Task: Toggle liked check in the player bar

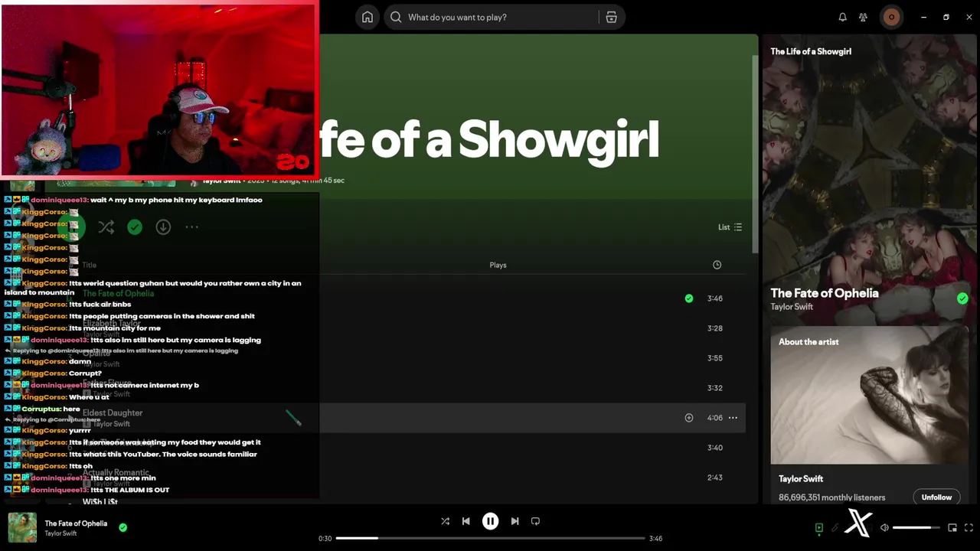Action: (x=122, y=527)
